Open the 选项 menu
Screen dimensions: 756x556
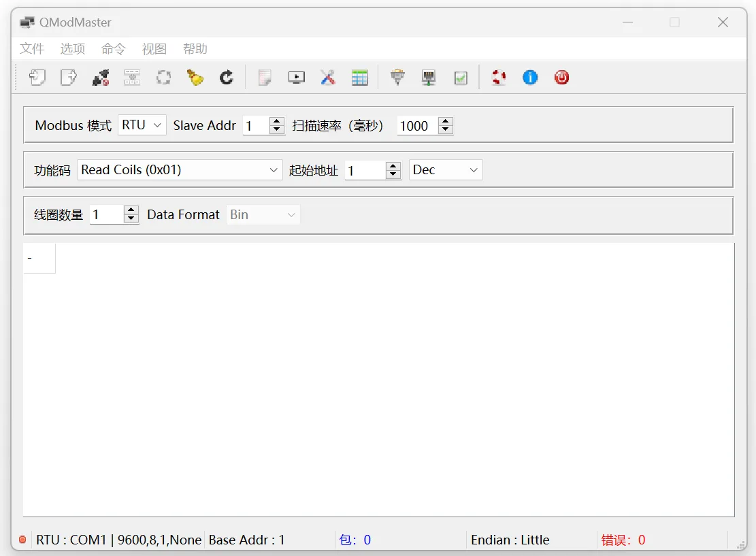click(73, 49)
